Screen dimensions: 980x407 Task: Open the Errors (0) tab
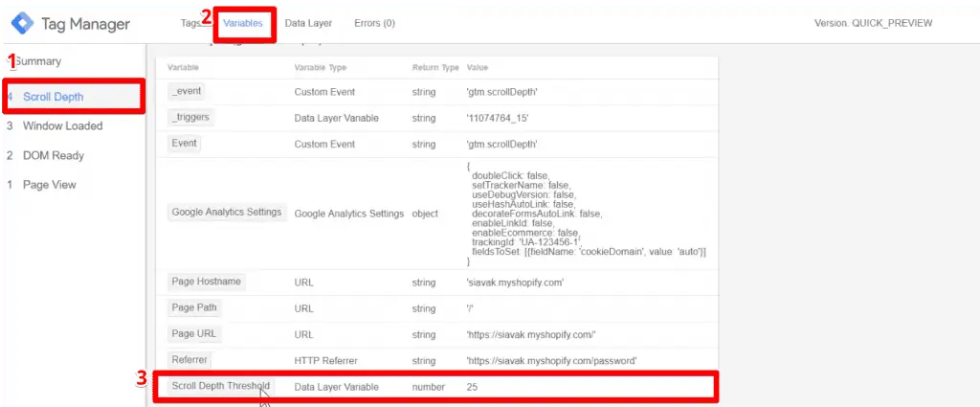374,23
